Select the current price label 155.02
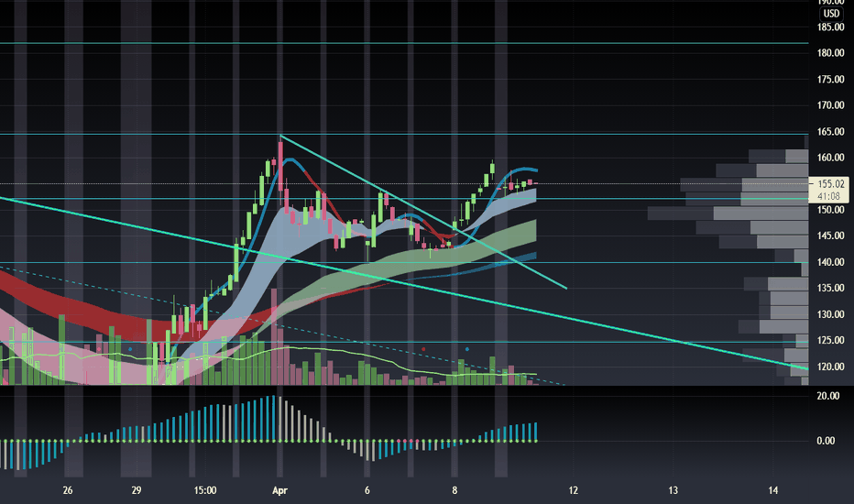Viewport: 854px width, 504px height. click(x=830, y=184)
